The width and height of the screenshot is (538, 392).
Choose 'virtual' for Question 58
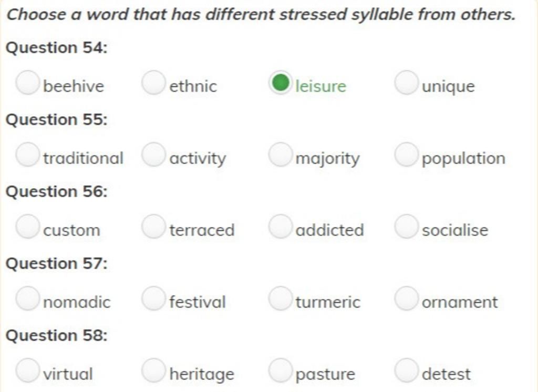27,370
